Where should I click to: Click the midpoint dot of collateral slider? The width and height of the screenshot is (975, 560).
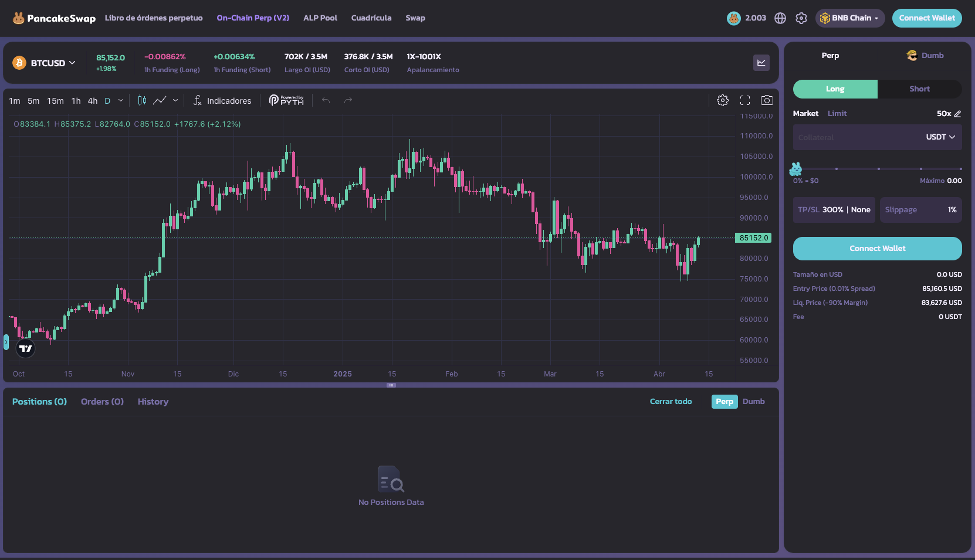[x=879, y=169]
